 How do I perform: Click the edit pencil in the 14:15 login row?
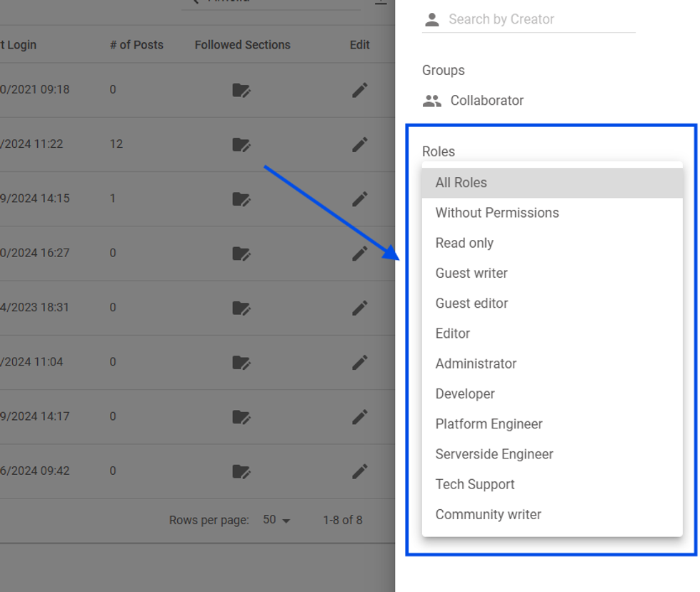tap(360, 199)
